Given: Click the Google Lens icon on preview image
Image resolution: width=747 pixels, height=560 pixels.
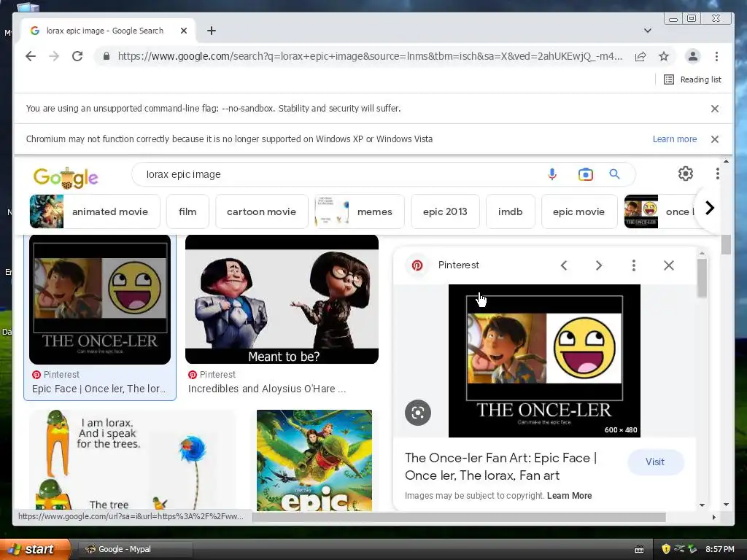Looking at the screenshot, I should [x=418, y=413].
